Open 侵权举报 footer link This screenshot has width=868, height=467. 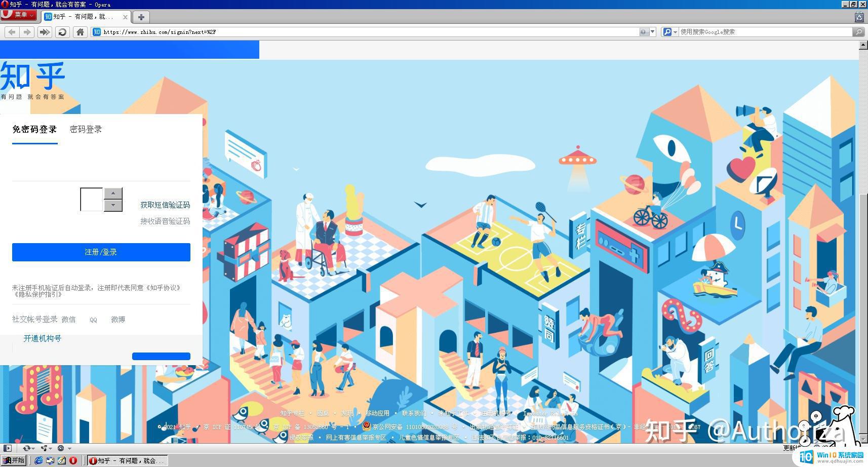coord(301,438)
